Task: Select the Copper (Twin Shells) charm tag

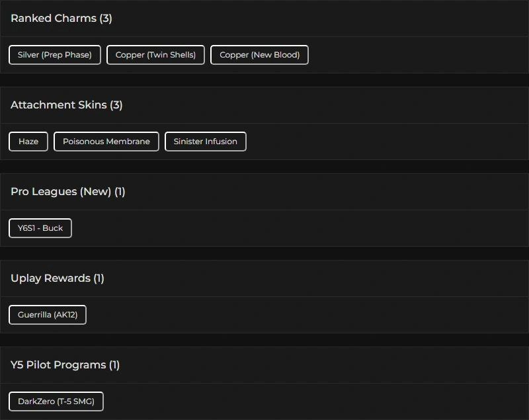Action: (x=155, y=55)
